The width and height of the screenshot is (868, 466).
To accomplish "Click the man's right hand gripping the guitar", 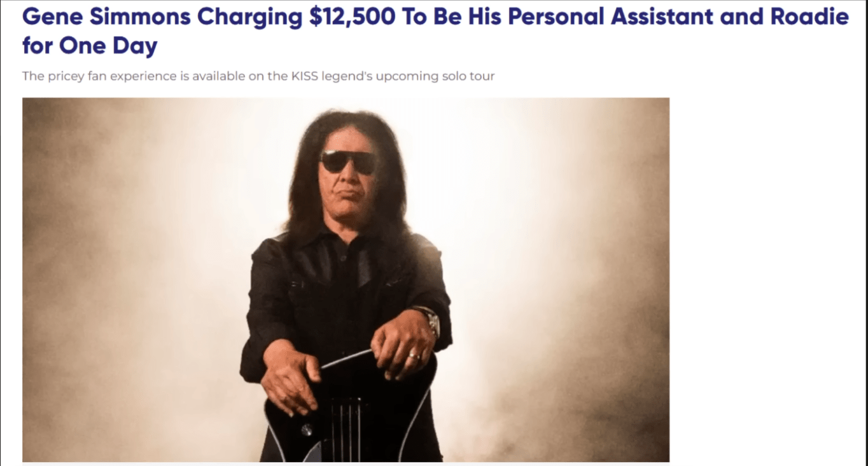I will [x=289, y=376].
